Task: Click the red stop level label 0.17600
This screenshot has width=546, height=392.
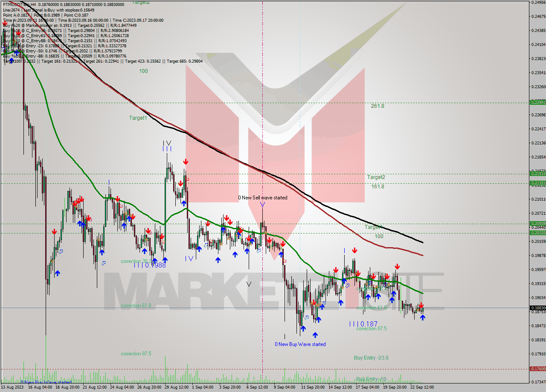Action: 537,369
